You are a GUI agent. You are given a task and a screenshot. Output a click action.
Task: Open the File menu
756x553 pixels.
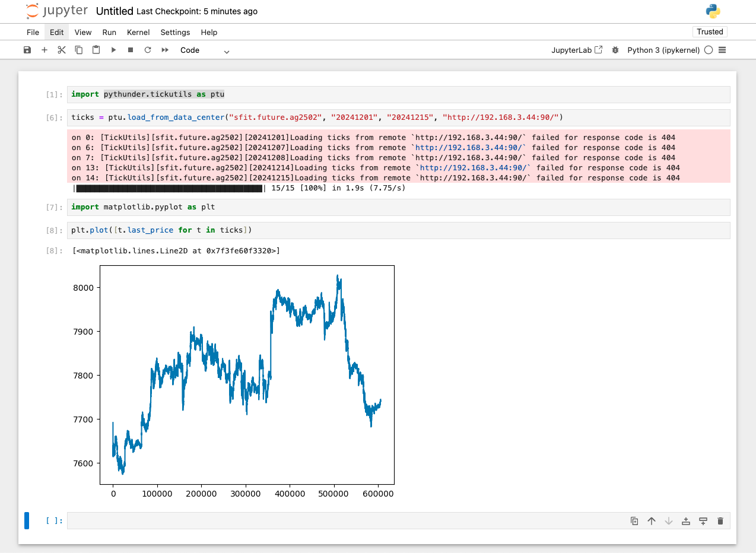coord(33,33)
